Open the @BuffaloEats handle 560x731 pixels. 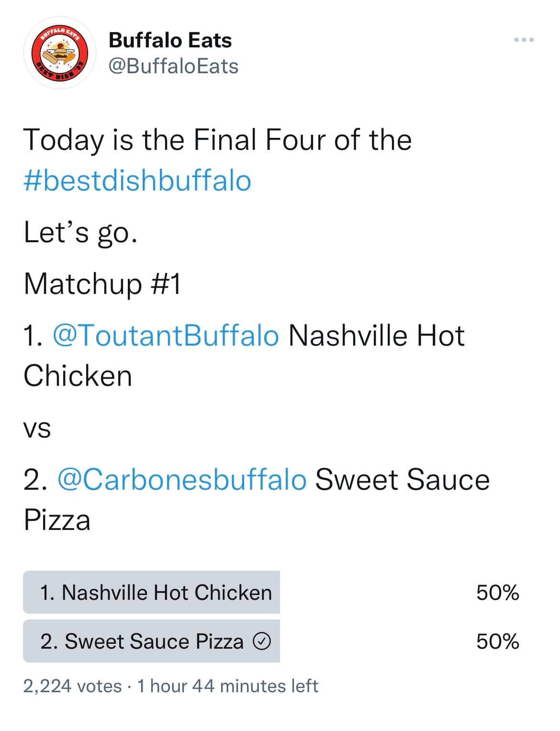coord(173,67)
